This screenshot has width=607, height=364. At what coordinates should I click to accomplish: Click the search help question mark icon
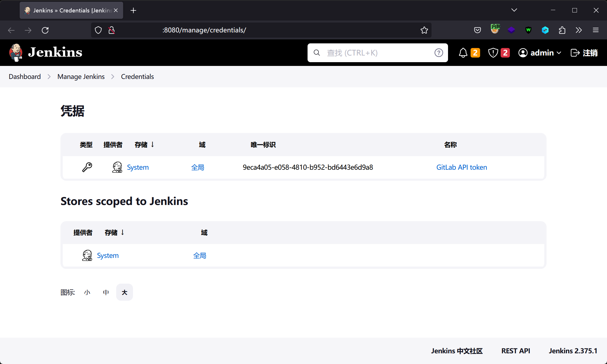[438, 53]
